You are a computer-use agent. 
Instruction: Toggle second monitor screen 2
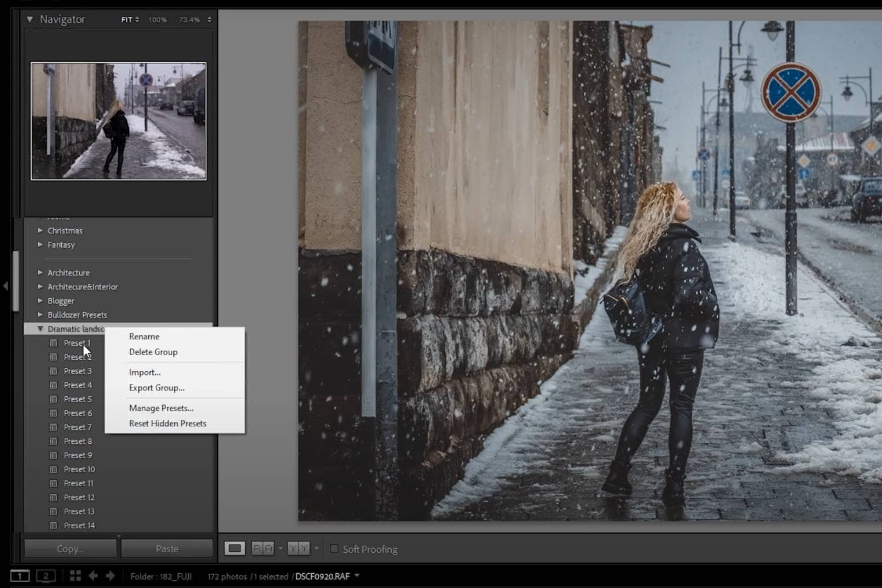(46, 576)
